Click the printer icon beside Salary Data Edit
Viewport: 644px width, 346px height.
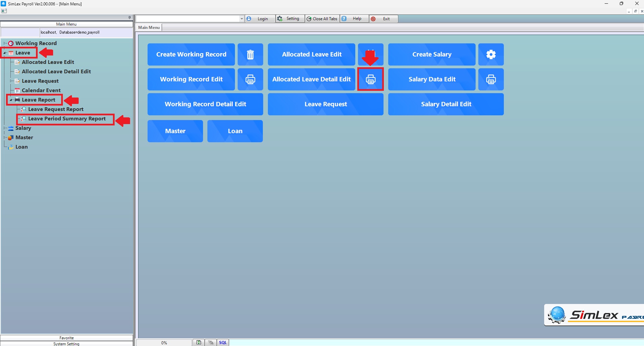pos(491,79)
